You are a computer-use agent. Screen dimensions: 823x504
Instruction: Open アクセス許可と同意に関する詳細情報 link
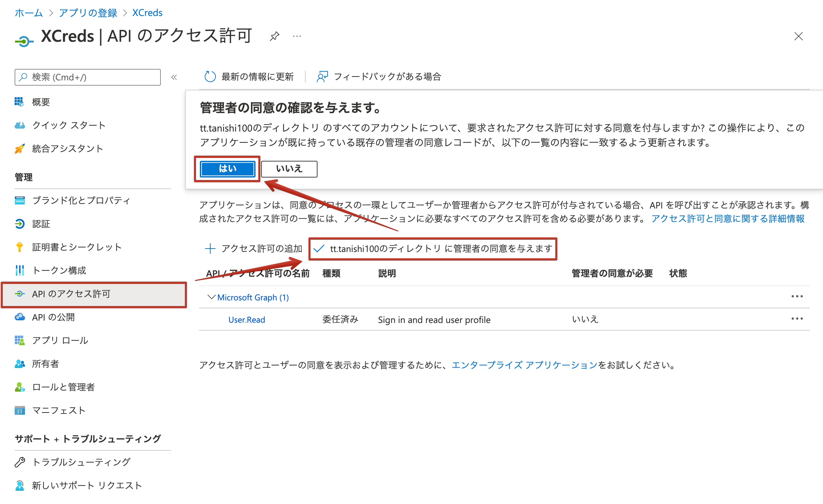[x=728, y=219]
